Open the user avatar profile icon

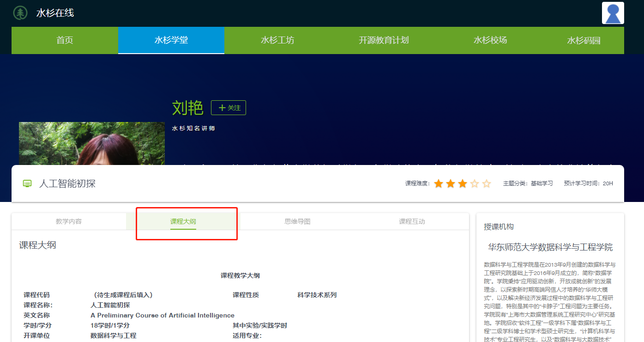[x=613, y=13]
